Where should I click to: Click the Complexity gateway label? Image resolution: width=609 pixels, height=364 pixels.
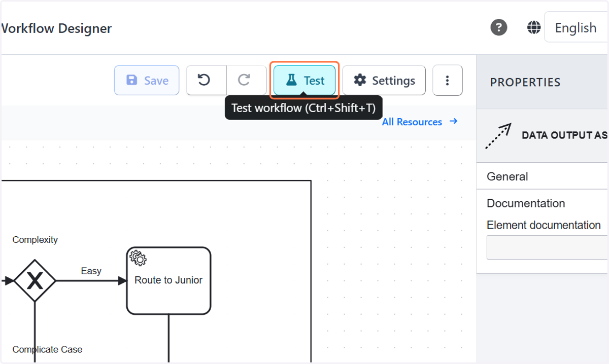(x=35, y=240)
